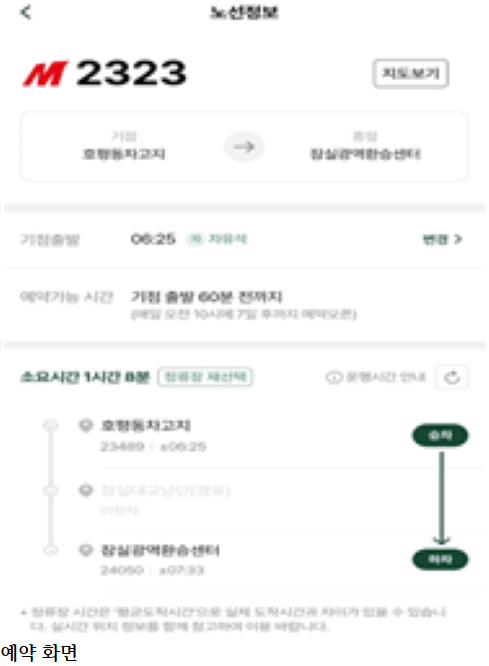Refresh the stop times using the reload icon
Viewport: 489px width, 666px height.
point(452,377)
